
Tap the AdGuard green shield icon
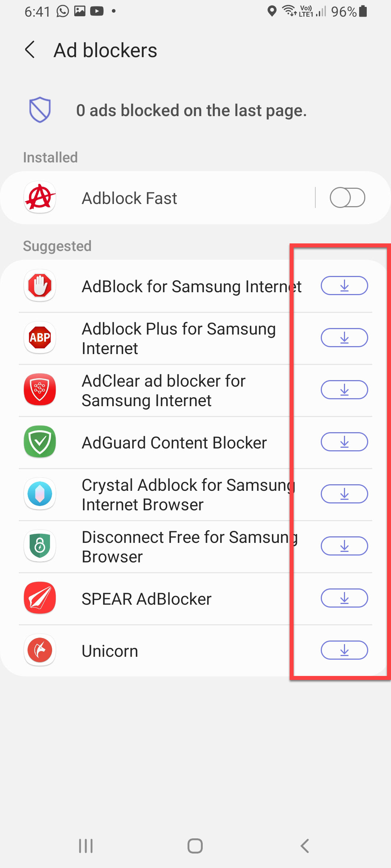coord(40,442)
